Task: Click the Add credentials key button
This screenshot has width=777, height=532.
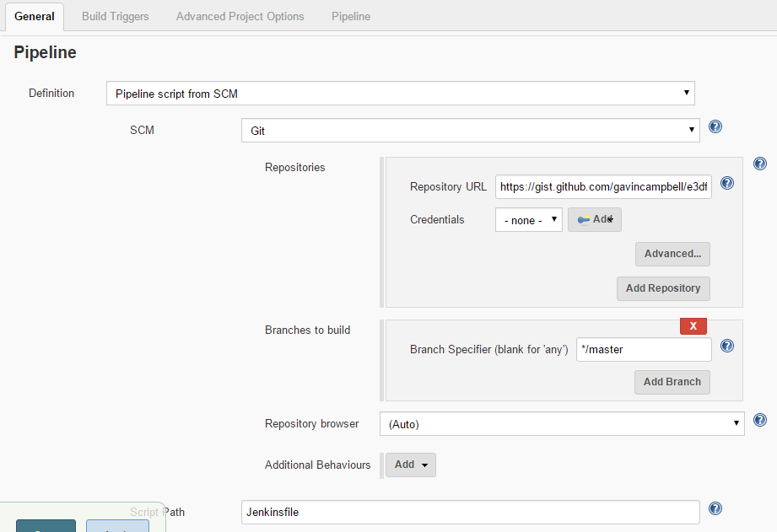Action: pyautogui.click(x=594, y=219)
